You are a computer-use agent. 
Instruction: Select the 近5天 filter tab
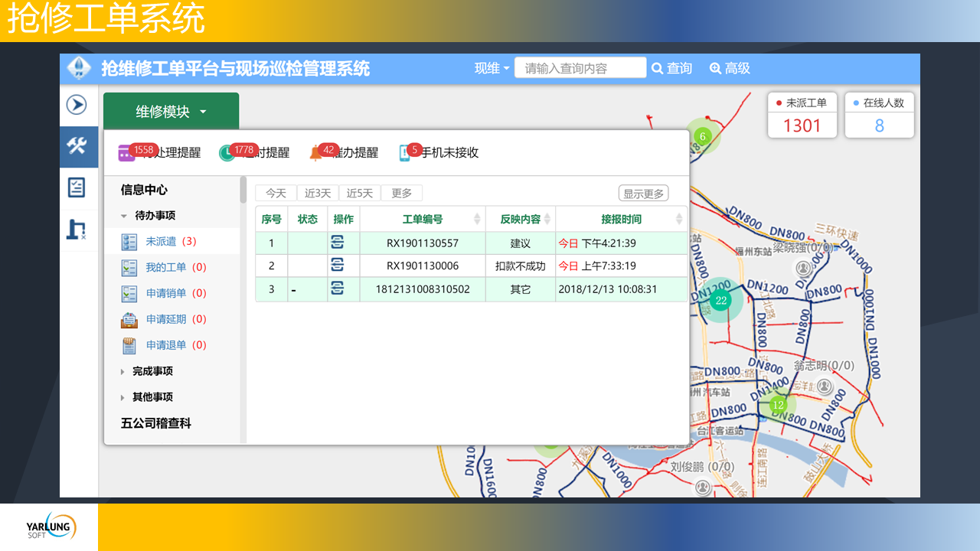click(x=360, y=194)
